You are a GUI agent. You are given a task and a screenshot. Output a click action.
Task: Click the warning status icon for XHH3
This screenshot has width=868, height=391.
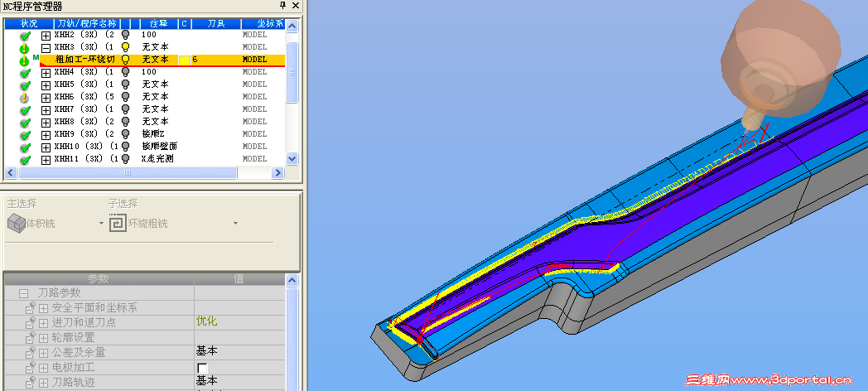[24, 48]
